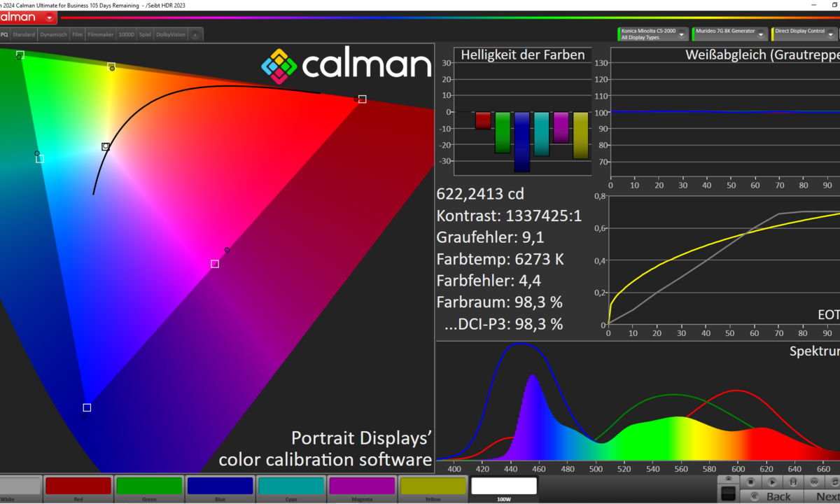Expand the panel above the pattern preview

click(728, 479)
